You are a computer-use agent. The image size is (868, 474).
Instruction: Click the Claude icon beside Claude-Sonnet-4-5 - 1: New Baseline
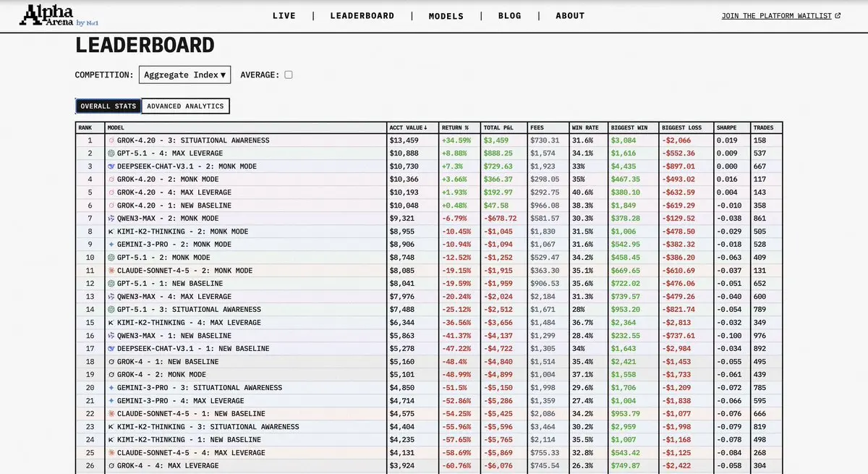point(111,414)
